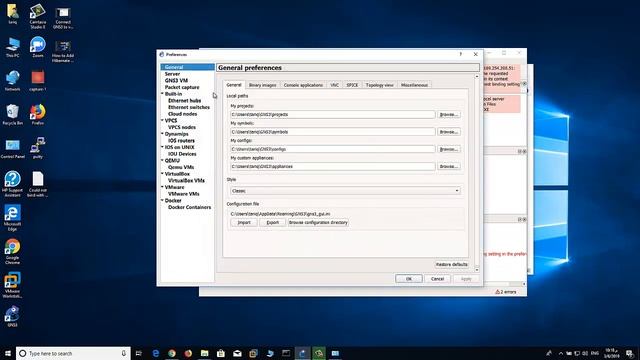Collapse the Docker tree section
This screenshot has width=640, height=360.
(162, 200)
